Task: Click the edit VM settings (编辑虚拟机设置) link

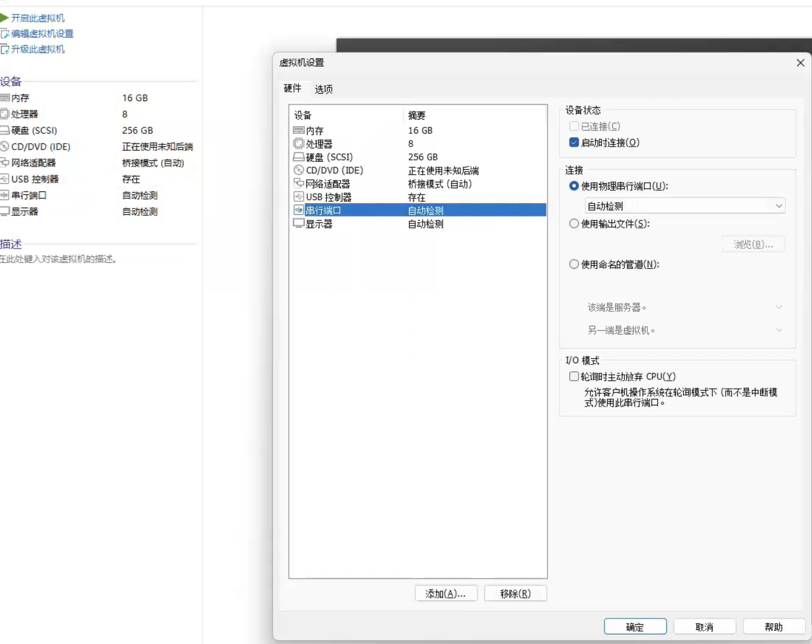Action: pyautogui.click(x=42, y=34)
